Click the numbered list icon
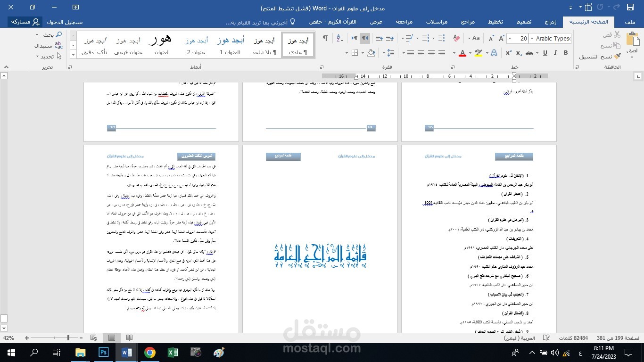The image size is (644, 362). (425, 38)
